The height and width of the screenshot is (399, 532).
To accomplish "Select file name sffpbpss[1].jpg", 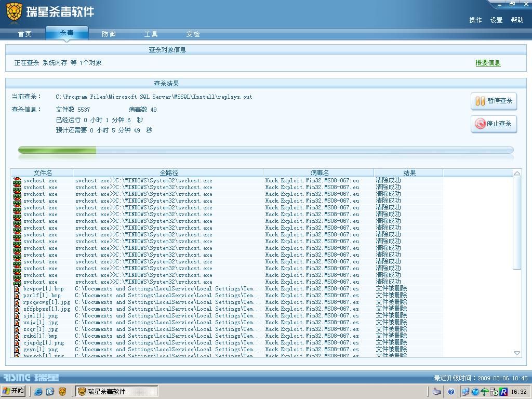I will tap(47, 309).
